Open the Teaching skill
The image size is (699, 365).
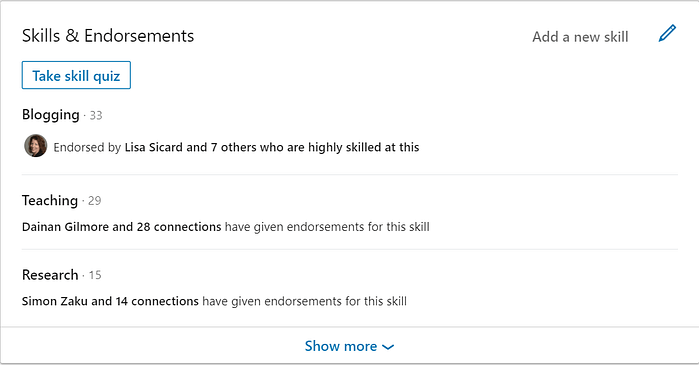[50, 201]
